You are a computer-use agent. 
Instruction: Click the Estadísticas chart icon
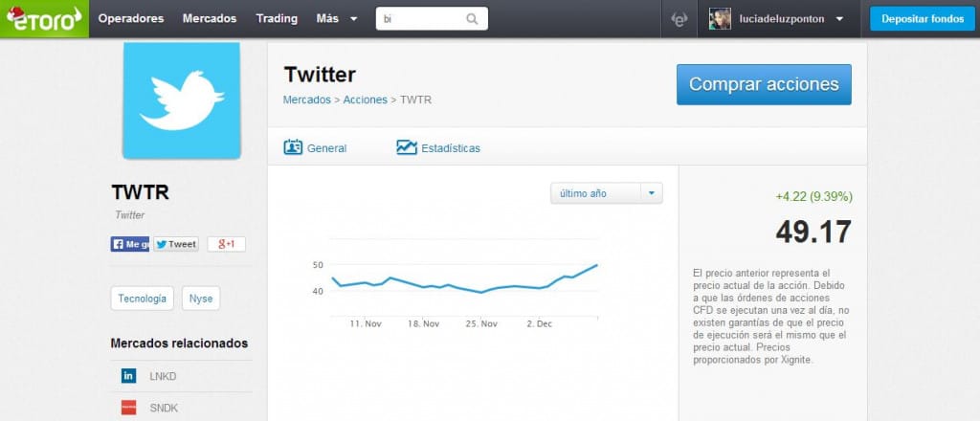click(x=406, y=147)
